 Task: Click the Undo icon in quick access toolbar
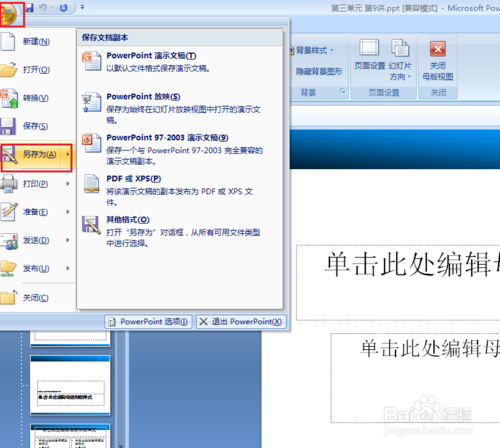[43, 7]
